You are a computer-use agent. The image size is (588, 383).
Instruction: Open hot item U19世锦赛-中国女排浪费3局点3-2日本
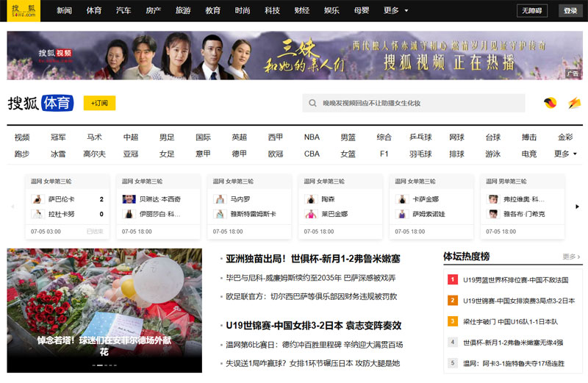519,301
